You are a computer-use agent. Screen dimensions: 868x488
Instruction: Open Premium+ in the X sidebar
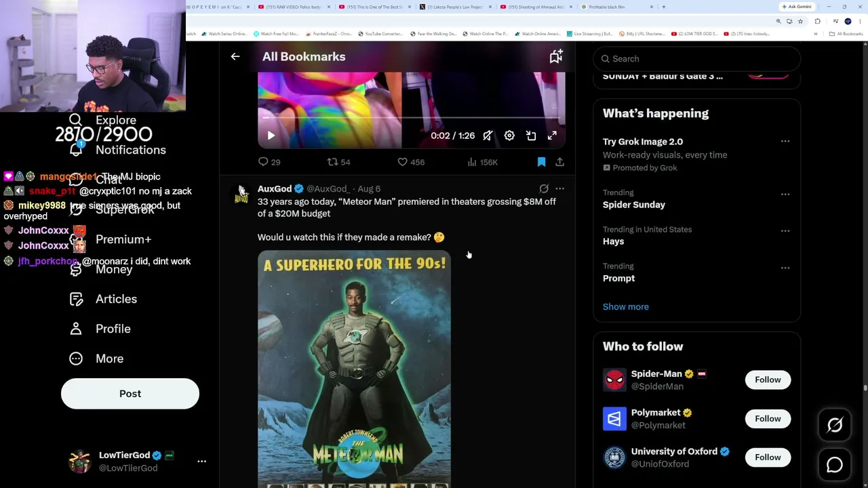click(111, 239)
